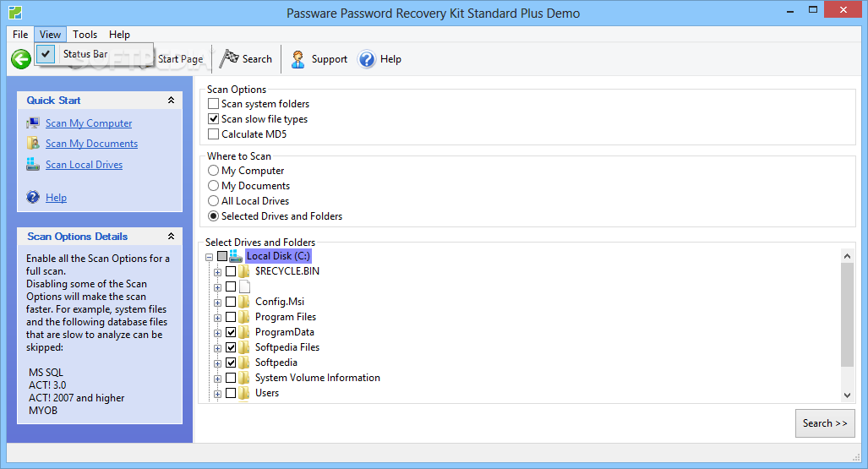
Task: Toggle Status Bar in View menu
Action: (x=94, y=54)
